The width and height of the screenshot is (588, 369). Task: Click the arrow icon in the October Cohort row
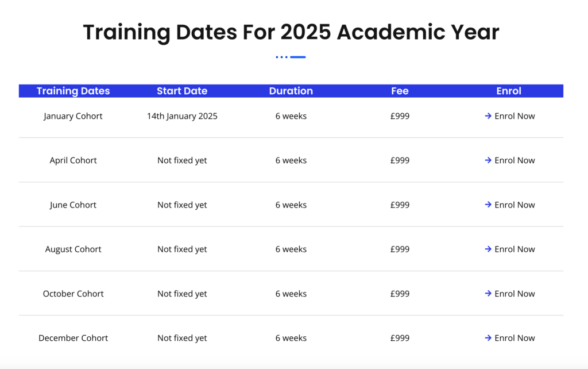(x=488, y=294)
